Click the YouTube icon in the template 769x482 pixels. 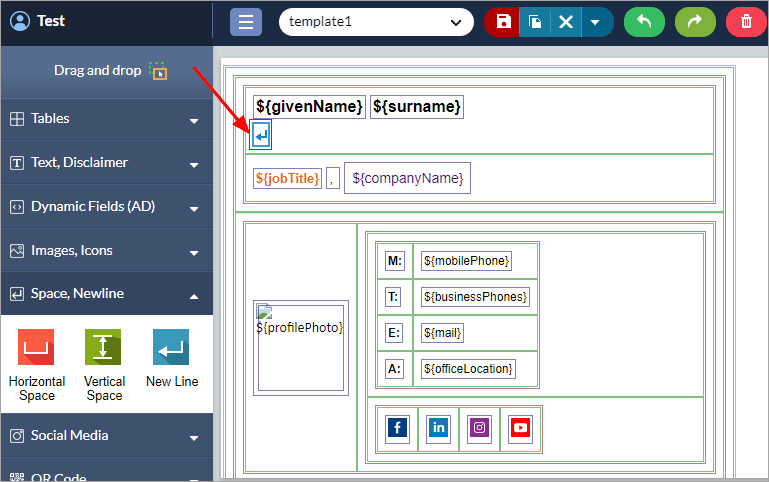pos(520,428)
